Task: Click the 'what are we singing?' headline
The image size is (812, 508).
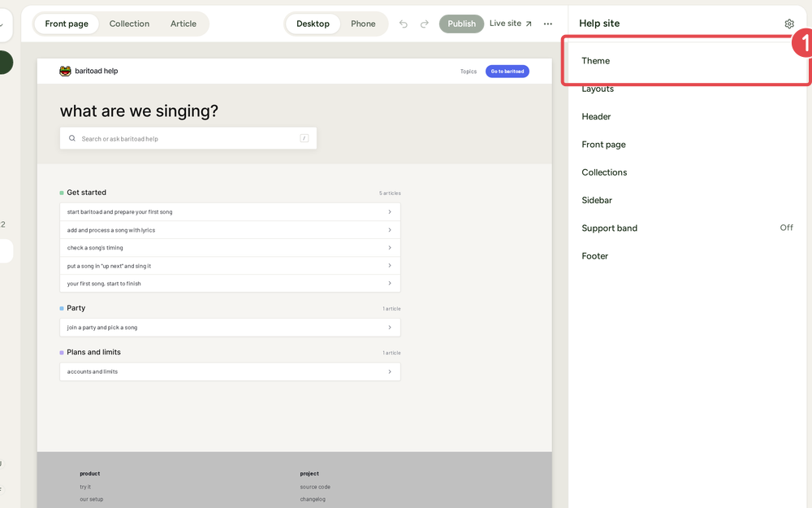Action: [139, 111]
